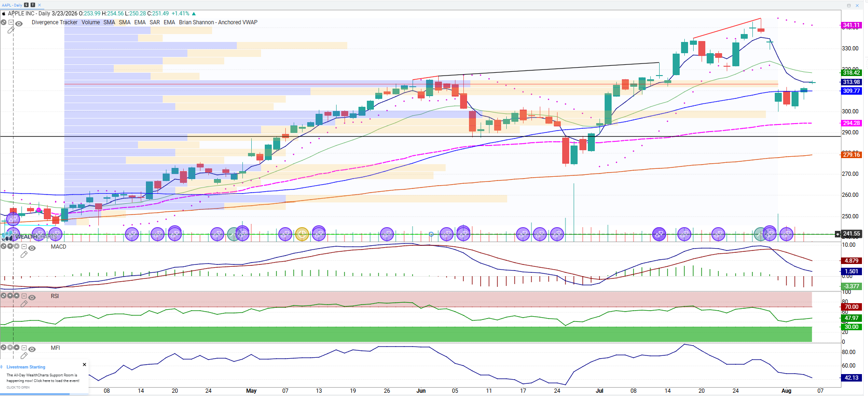The height and width of the screenshot is (396, 868).
Task: Select the Volume indicator label
Action: click(x=90, y=22)
